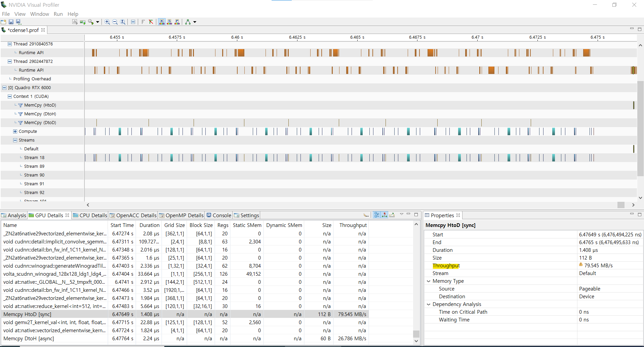Click the export details icon in GPU Details
This screenshot has height=347, width=644.
392,215
